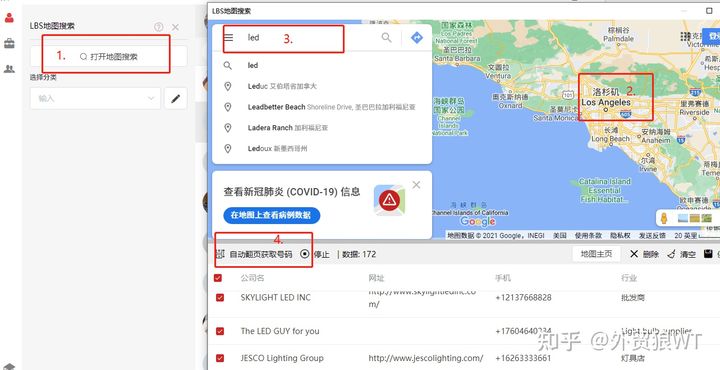Select the third map layer thumbnail
This screenshot has width=720, height=370.
(706, 219)
